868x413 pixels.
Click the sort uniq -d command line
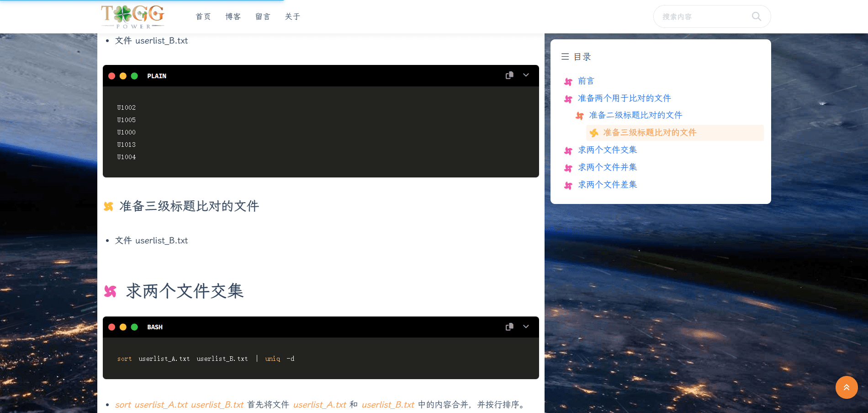[x=206, y=359]
